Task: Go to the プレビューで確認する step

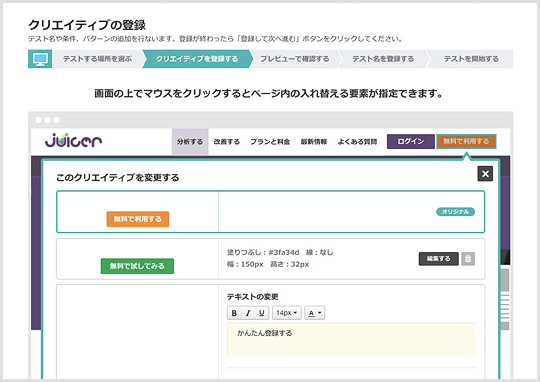Action: pos(294,59)
